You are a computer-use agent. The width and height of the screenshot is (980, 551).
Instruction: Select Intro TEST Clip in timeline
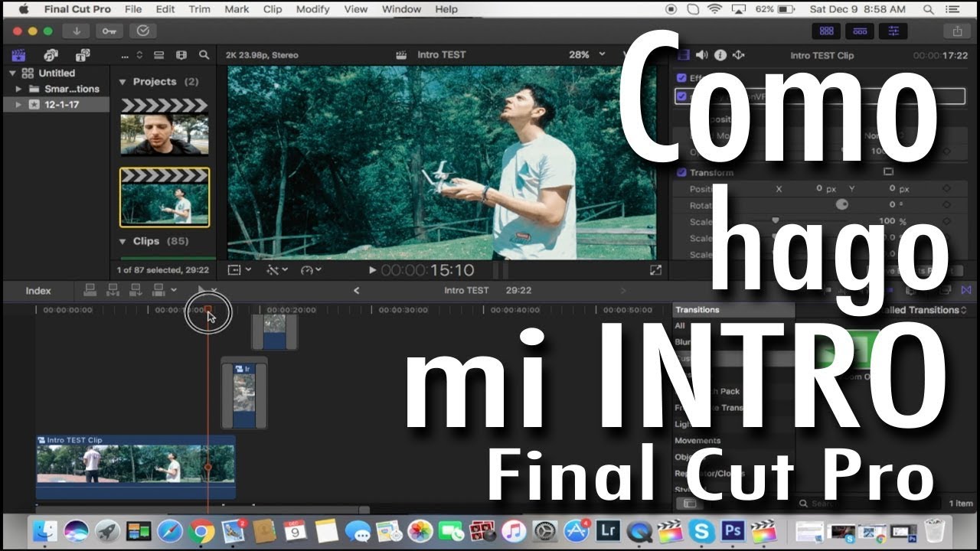coord(136,467)
